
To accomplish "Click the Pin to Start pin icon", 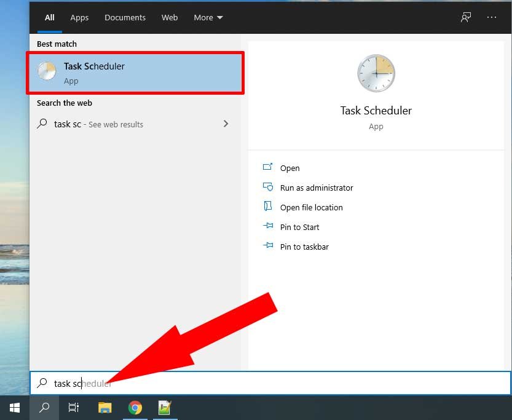I will (x=268, y=226).
